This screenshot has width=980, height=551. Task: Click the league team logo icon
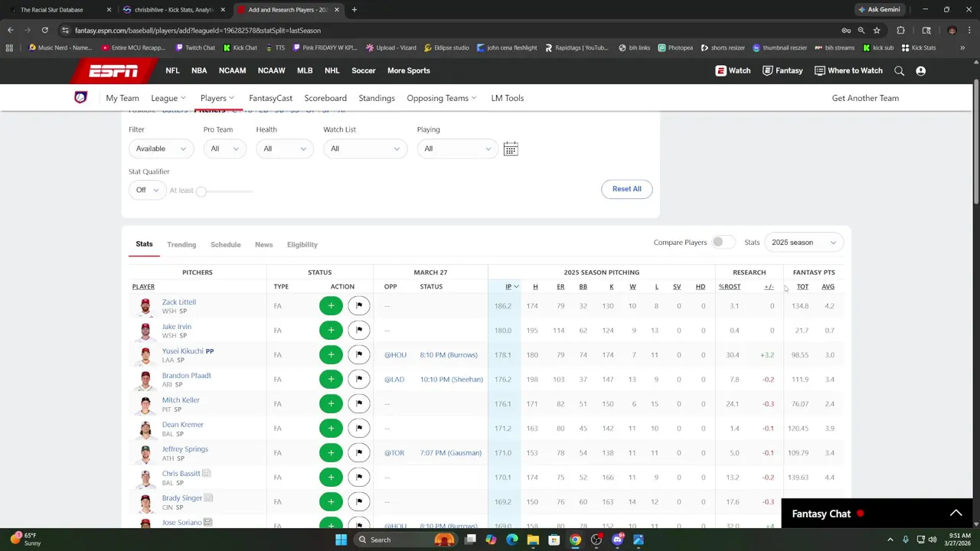point(80,98)
